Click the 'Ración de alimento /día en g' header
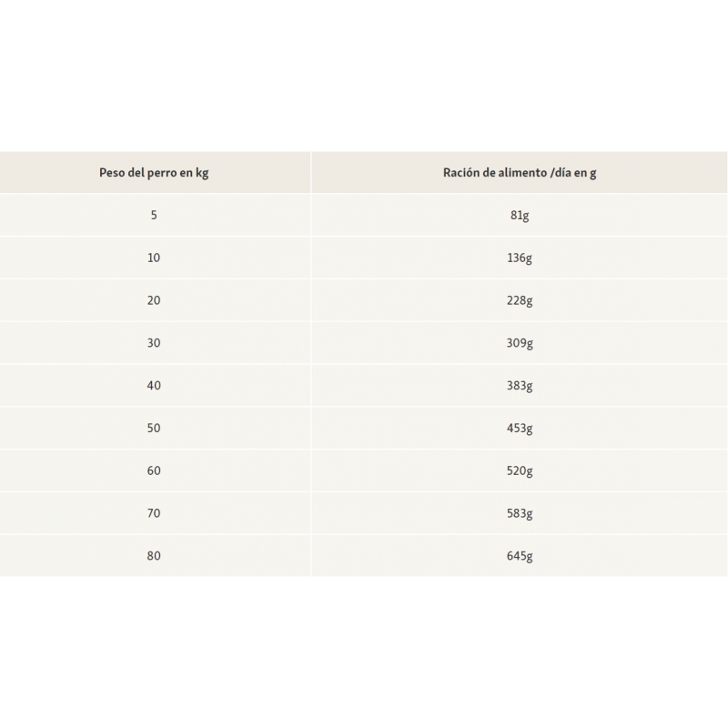Screen dimensions: 728x728 [520, 173]
